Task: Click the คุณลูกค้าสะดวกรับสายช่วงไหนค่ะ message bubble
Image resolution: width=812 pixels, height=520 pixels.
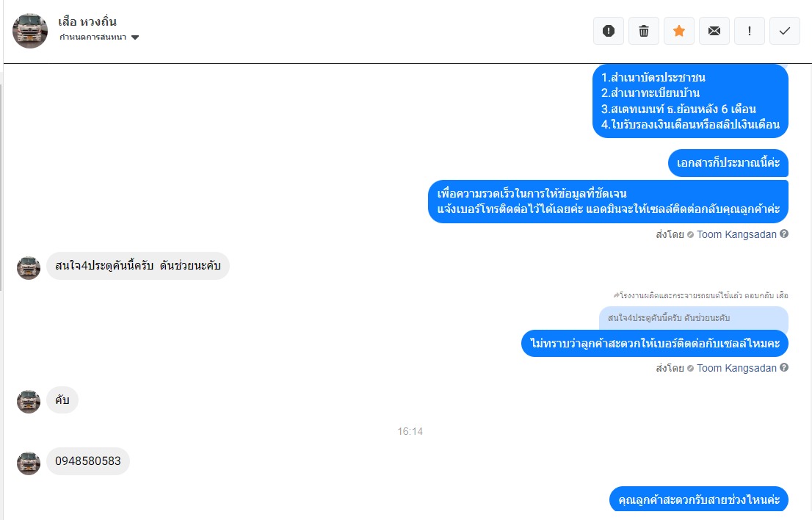Action: coord(699,499)
